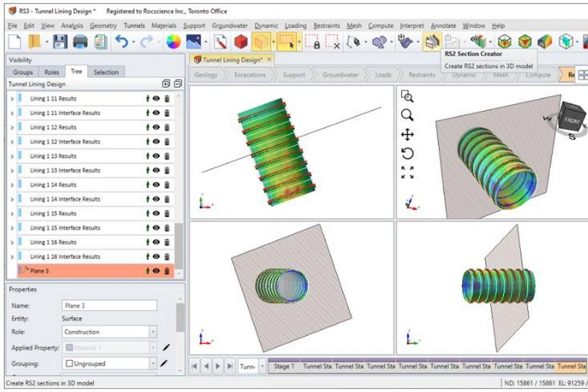The image size is (588, 392).
Task: Click the Undo arrow icon
Action: pos(122,42)
